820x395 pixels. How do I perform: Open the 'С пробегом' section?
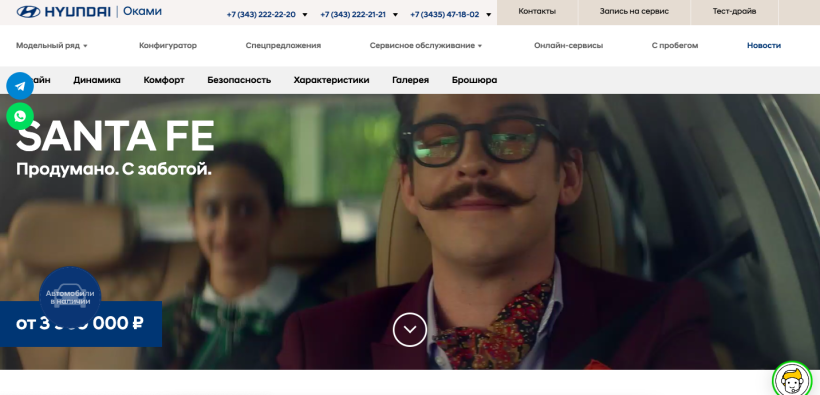(x=675, y=46)
